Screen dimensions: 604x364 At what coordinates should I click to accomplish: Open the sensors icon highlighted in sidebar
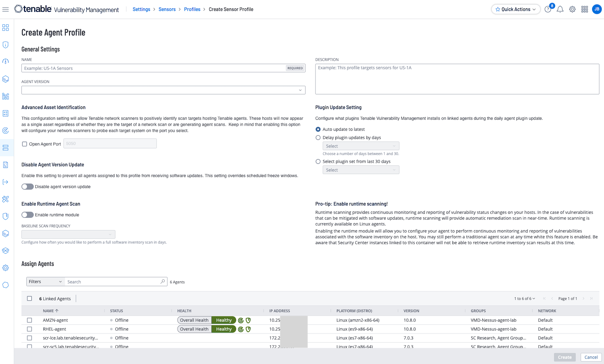pyautogui.click(x=5, y=147)
